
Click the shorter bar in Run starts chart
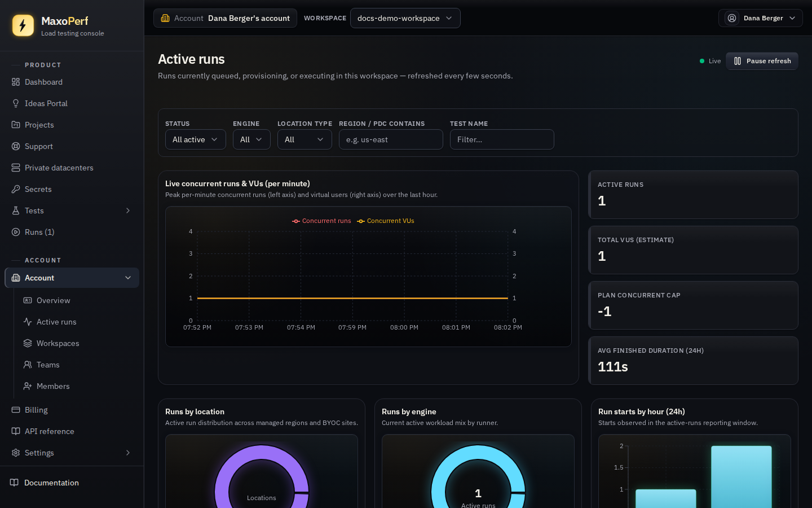tap(666, 499)
